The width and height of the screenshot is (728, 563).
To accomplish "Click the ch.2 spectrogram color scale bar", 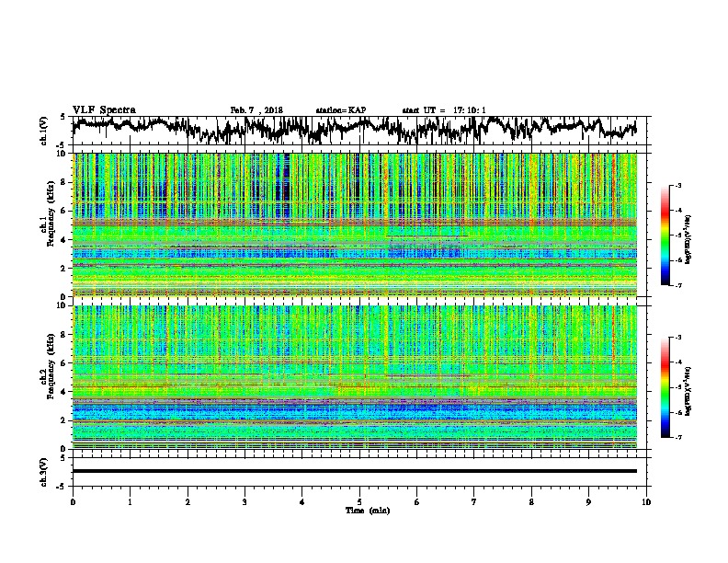I will point(665,387).
